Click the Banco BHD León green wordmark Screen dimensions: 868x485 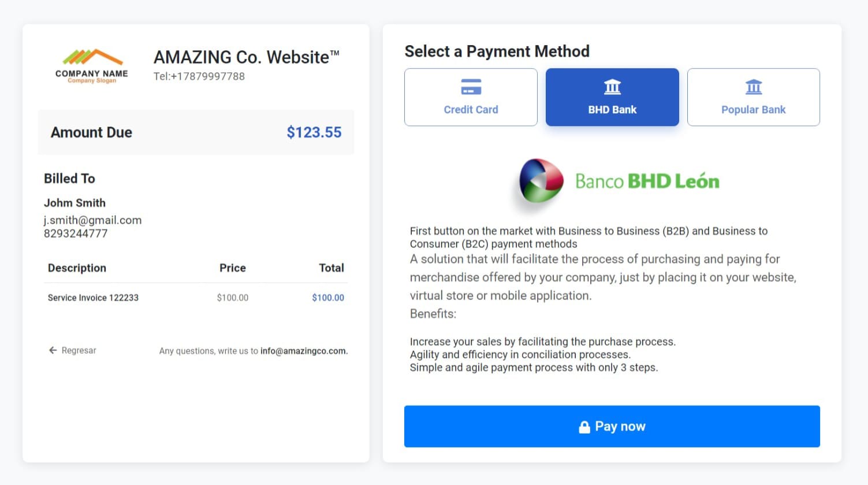click(647, 182)
